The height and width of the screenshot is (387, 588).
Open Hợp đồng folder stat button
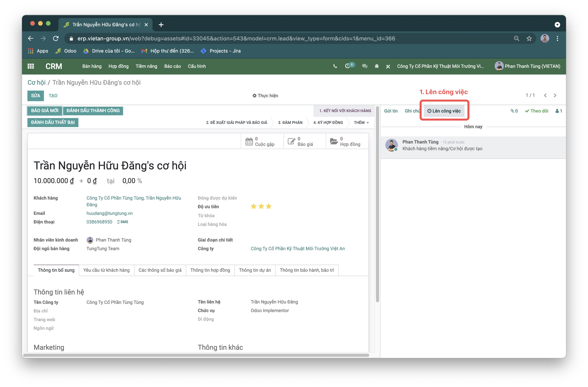tap(345, 142)
